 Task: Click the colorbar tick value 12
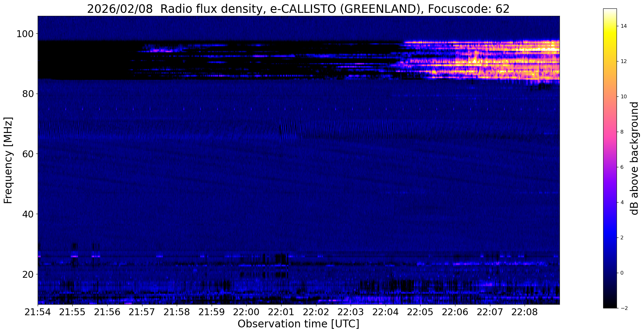tap(624, 61)
